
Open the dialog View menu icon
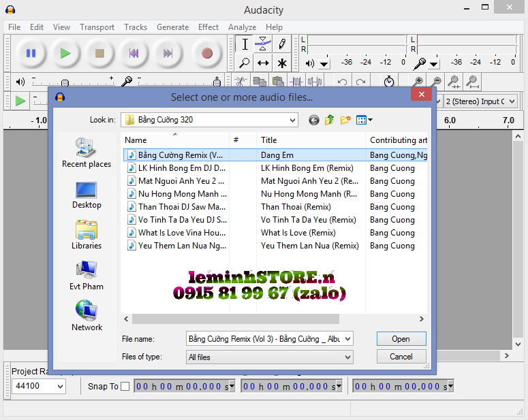pos(364,120)
